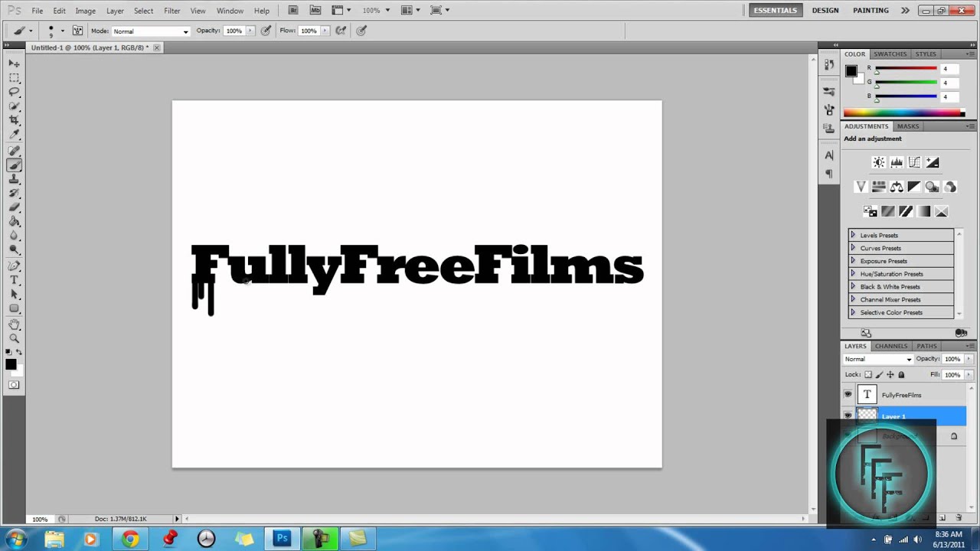Add a Curves adjustment
This screenshot has height=551, width=980.
(x=914, y=162)
